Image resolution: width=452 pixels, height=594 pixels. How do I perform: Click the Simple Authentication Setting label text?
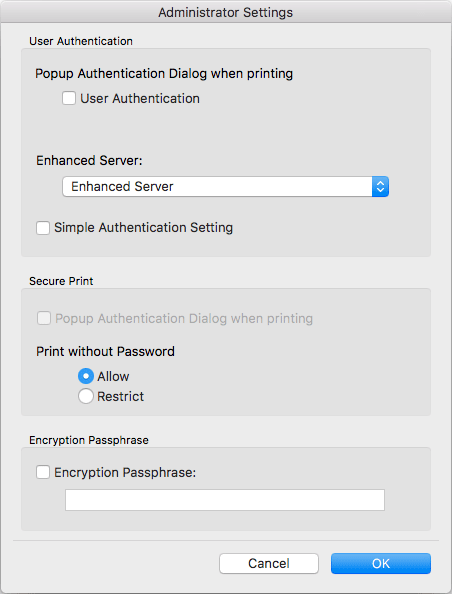pyautogui.click(x=144, y=228)
